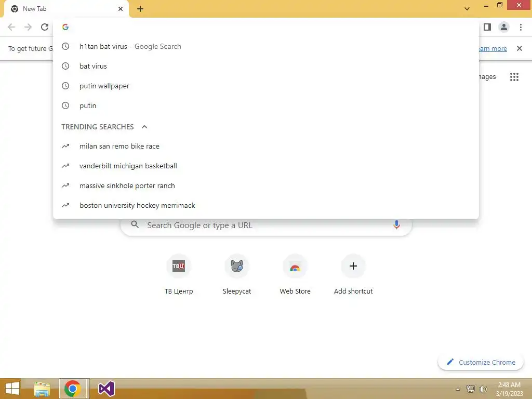Select the New Tab browser tab
The image size is (532, 399).
[66, 9]
